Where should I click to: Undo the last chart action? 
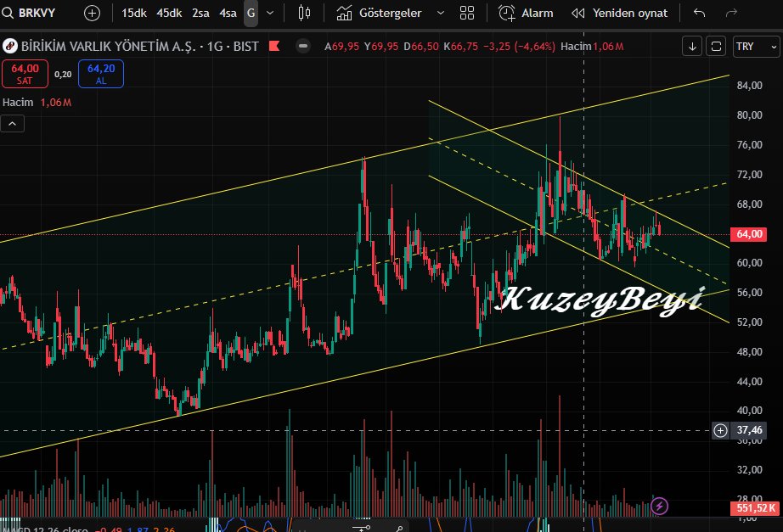pyautogui.click(x=699, y=13)
